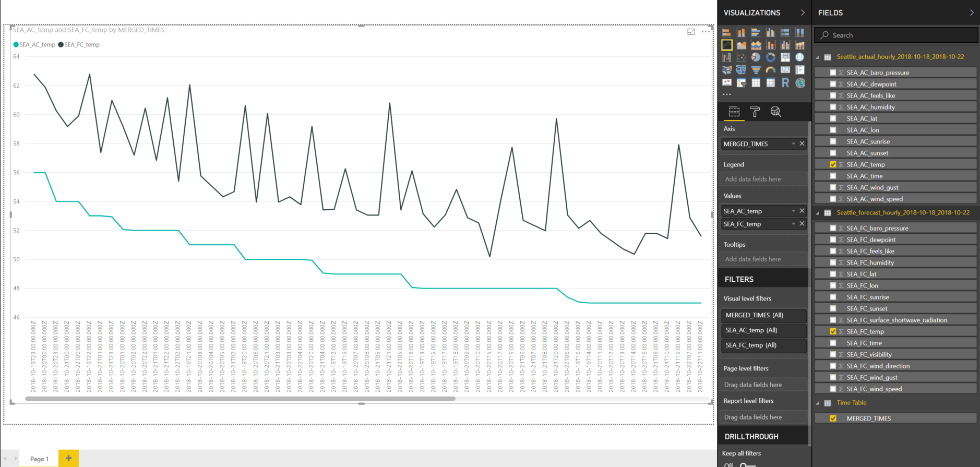Select the donut chart visualization
Viewport: 980px width, 467px height.
pyautogui.click(x=771, y=57)
